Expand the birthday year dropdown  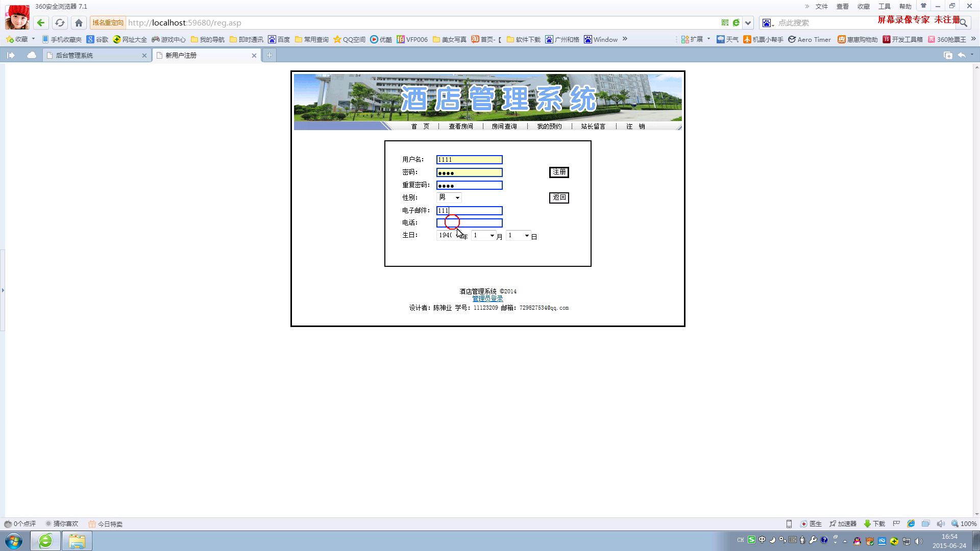click(x=450, y=235)
